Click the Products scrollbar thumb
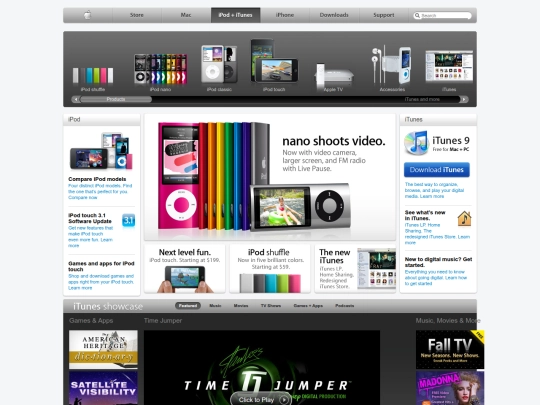This screenshot has height=405, width=540. (x=116, y=99)
